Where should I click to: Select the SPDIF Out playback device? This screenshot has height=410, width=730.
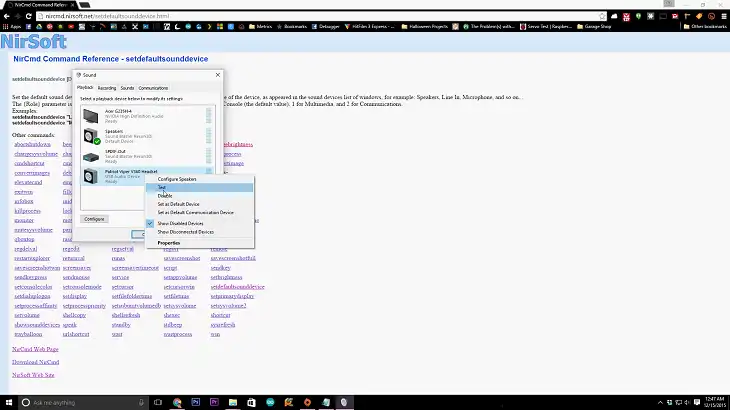click(x=147, y=156)
